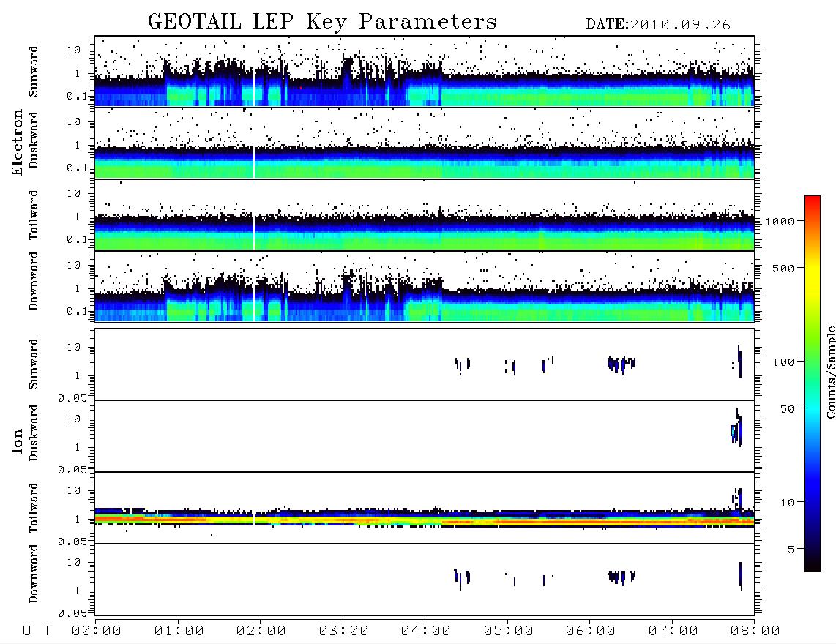The width and height of the screenshot is (836, 644).
Task: Click the 1000 colorbar tick value
Action: [780, 222]
